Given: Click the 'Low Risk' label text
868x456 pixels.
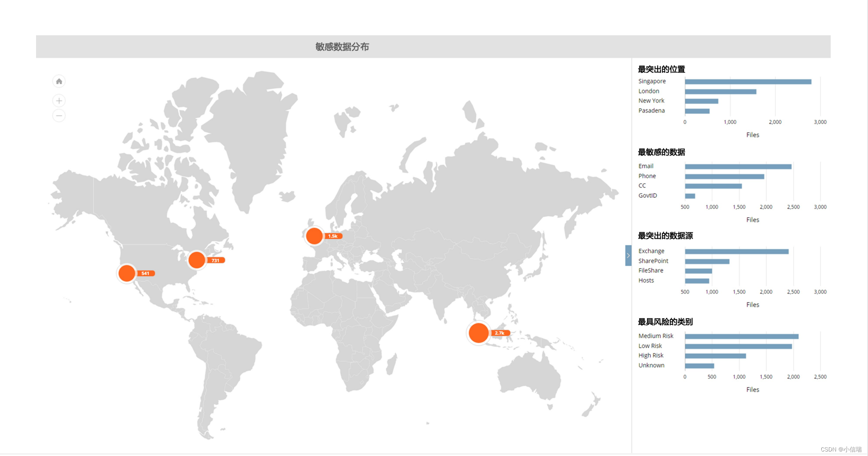Looking at the screenshot, I should pos(650,346).
